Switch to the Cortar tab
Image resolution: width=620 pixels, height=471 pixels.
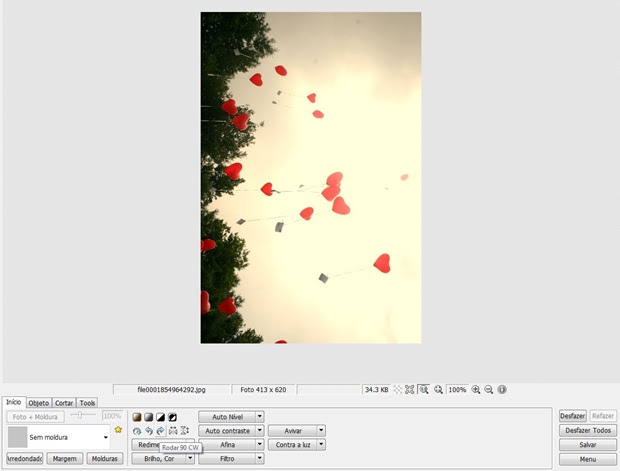pos(64,403)
